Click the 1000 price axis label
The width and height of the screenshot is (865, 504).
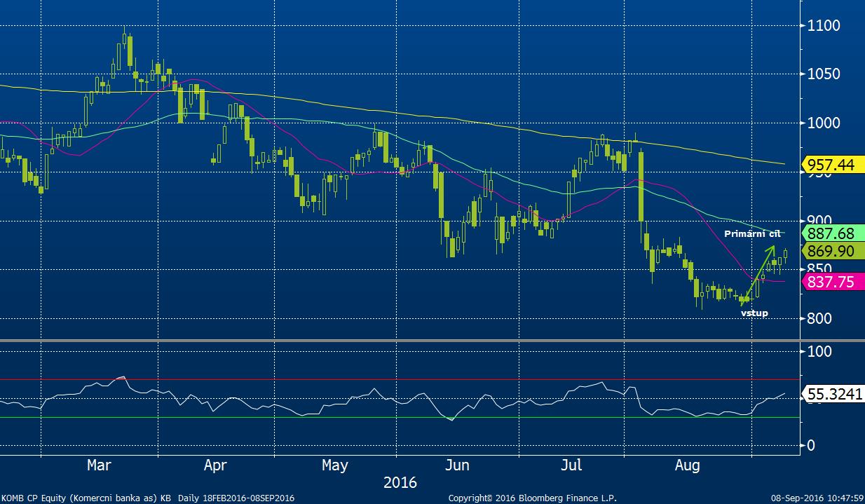coord(824,123)
